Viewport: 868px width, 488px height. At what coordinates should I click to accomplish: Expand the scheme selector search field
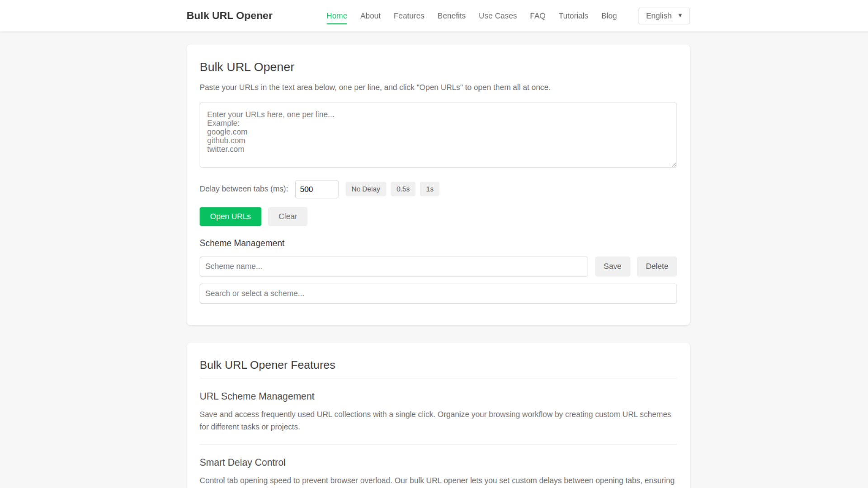click(x=438, y=293)
